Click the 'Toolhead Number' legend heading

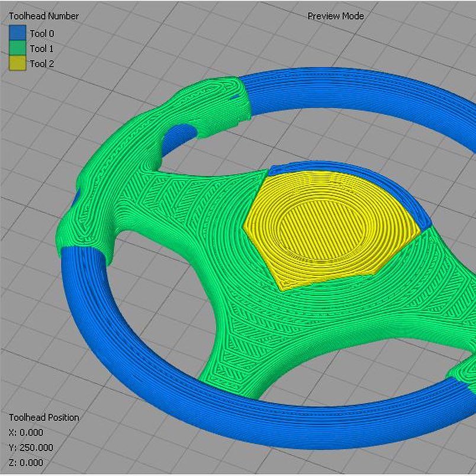point(44,16)
